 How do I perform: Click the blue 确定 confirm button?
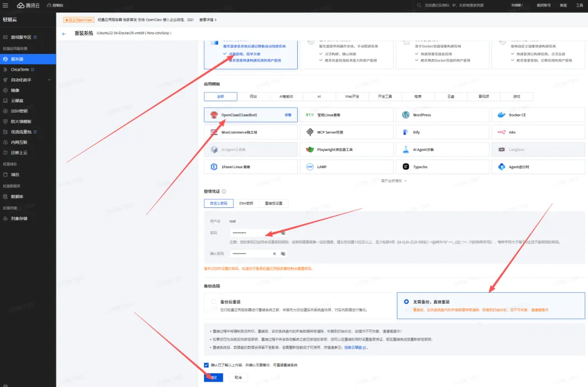click(213, 377)
